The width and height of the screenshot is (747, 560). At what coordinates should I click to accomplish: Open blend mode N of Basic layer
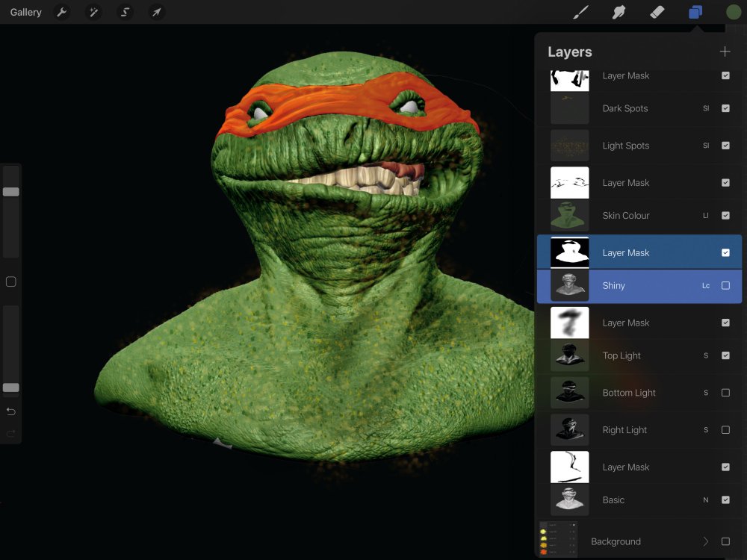706,500
